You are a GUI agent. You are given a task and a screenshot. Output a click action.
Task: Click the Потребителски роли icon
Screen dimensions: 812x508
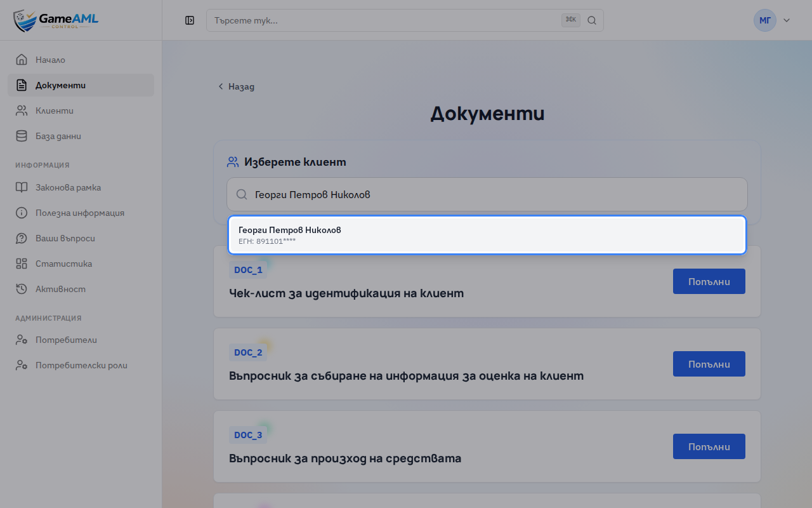22,365
